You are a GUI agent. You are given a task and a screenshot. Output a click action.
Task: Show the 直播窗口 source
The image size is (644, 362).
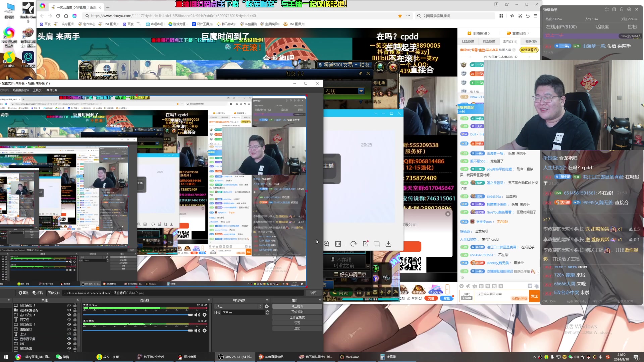pos(69,329)
